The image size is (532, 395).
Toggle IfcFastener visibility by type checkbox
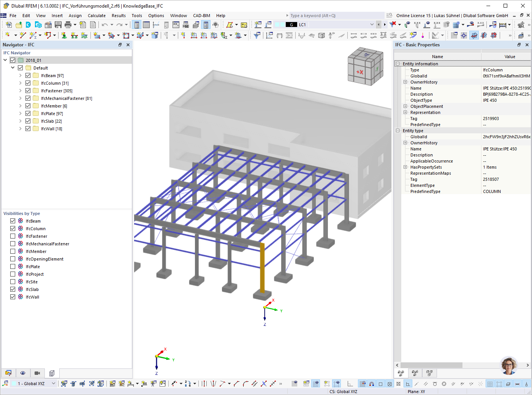pyautogui.click(x=13, y=236)
